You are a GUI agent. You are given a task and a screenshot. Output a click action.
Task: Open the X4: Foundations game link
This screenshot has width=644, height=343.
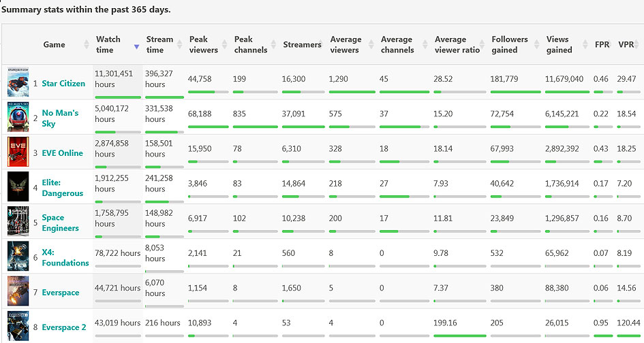[65, 258]
